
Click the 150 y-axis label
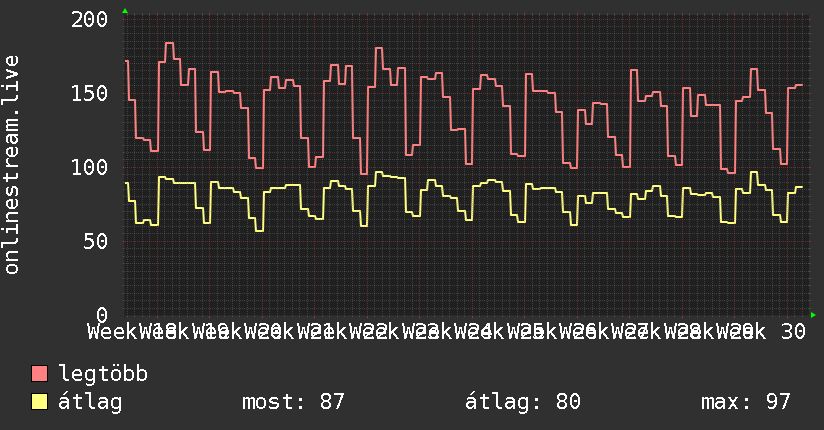click(89, 94)
